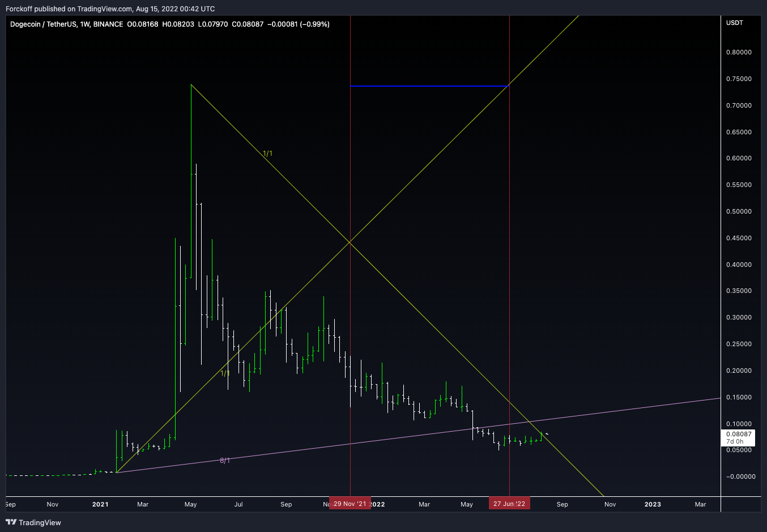The width and height of the screenshot is (767, 532).
Task: Click the Forckoff published attribution text
Action: [110, 8]
